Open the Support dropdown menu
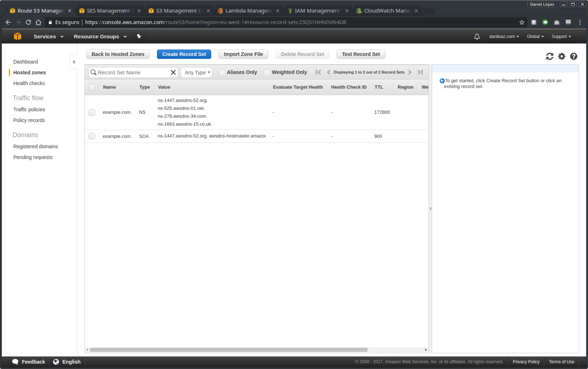 tap(561, 36)
